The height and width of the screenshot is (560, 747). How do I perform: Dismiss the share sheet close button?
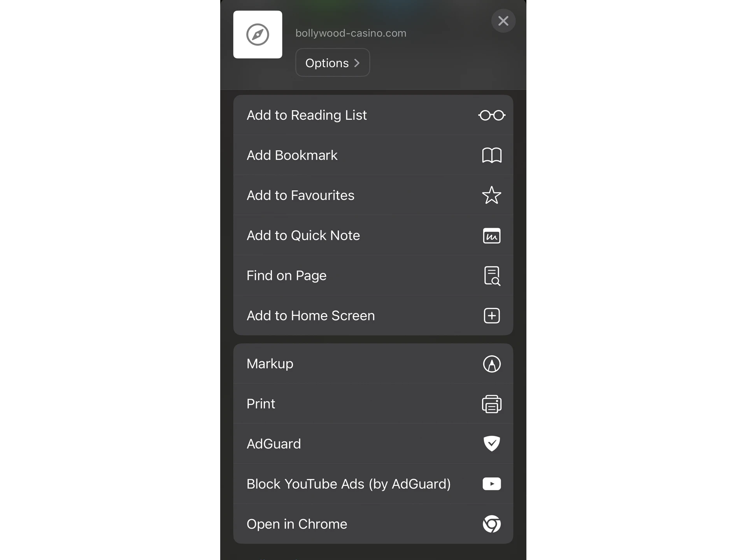(x=503, y=21)
